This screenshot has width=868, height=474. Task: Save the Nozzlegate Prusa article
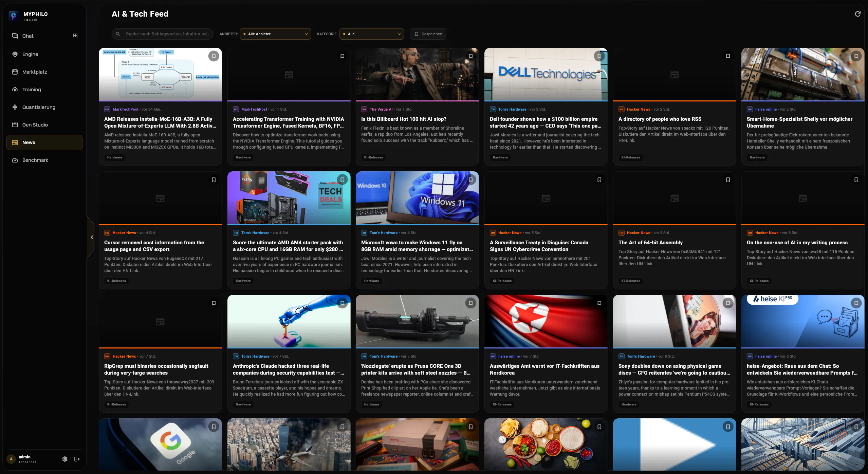pos(471,303)
